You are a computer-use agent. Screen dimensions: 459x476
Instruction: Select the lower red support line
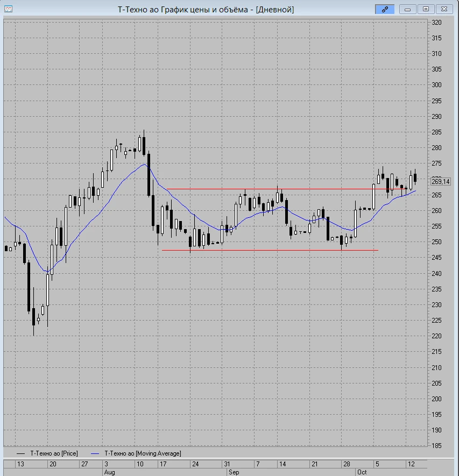click(270, 251)
